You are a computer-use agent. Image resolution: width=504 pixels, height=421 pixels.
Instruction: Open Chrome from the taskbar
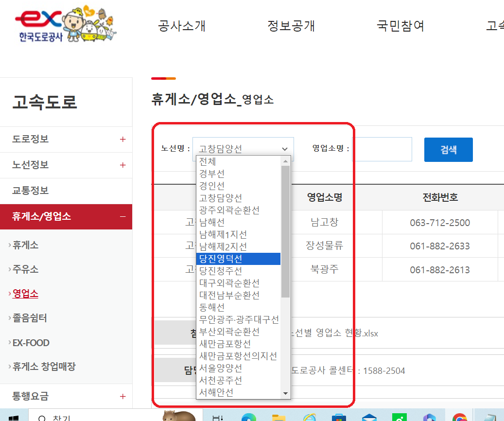click(459, 417)
